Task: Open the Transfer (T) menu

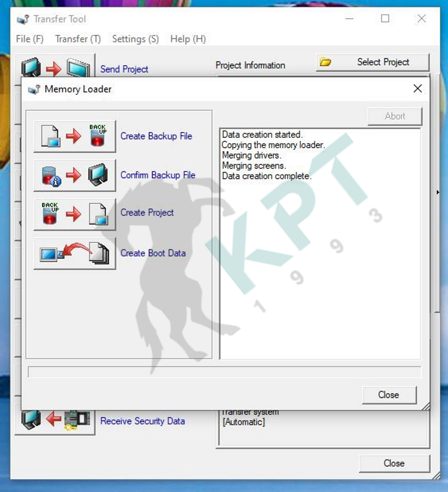Action: click(x=78, y=39)
